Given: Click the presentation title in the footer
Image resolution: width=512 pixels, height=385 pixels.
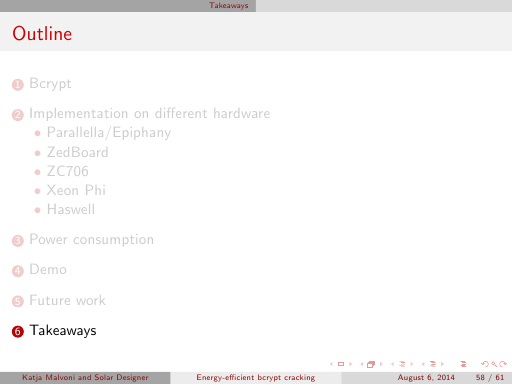Looking at the screenshot, I should tap(256, 377).
